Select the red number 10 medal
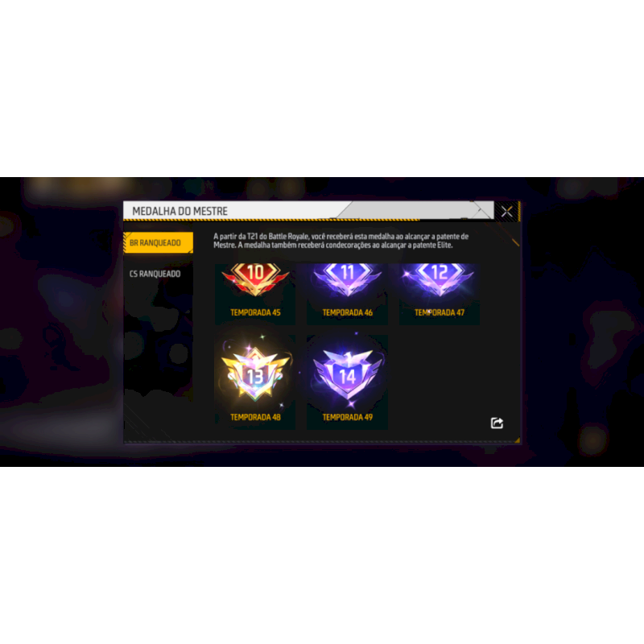The width and height of the screenshot is (644, 644). (255, 279)
